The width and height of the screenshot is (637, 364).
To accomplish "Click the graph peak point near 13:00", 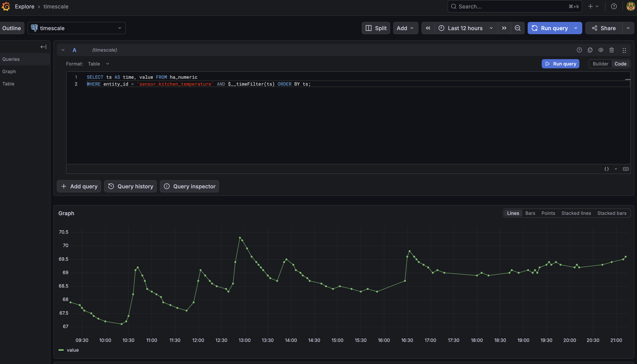I will (240, 238).
